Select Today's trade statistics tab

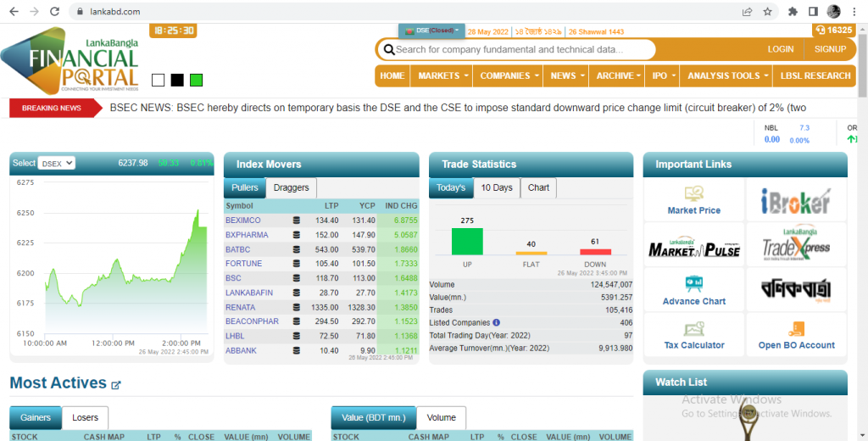[451, 187]
